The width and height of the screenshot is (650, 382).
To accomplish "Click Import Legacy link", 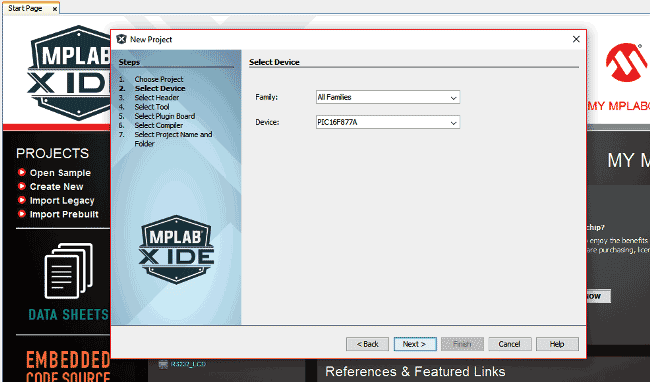I will coord(62,201).
